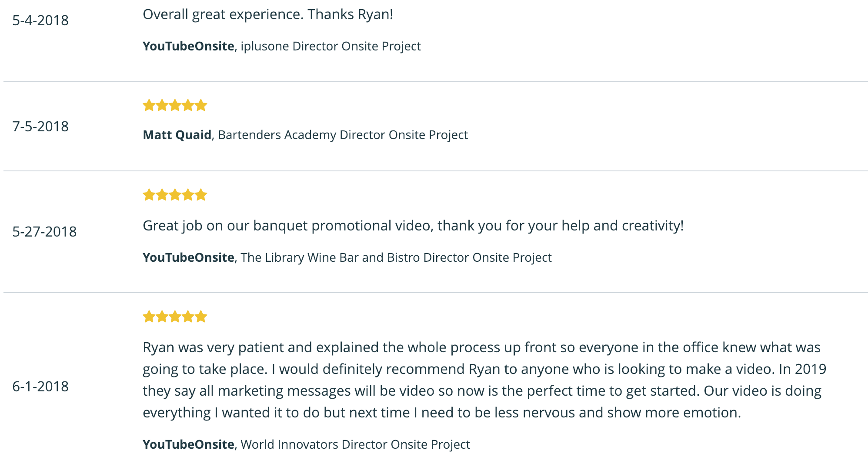Viewport: 868px width, 467px height.
Task: Click YouTubeOnsite on the World Innovators review
Action: coord(188,444)
